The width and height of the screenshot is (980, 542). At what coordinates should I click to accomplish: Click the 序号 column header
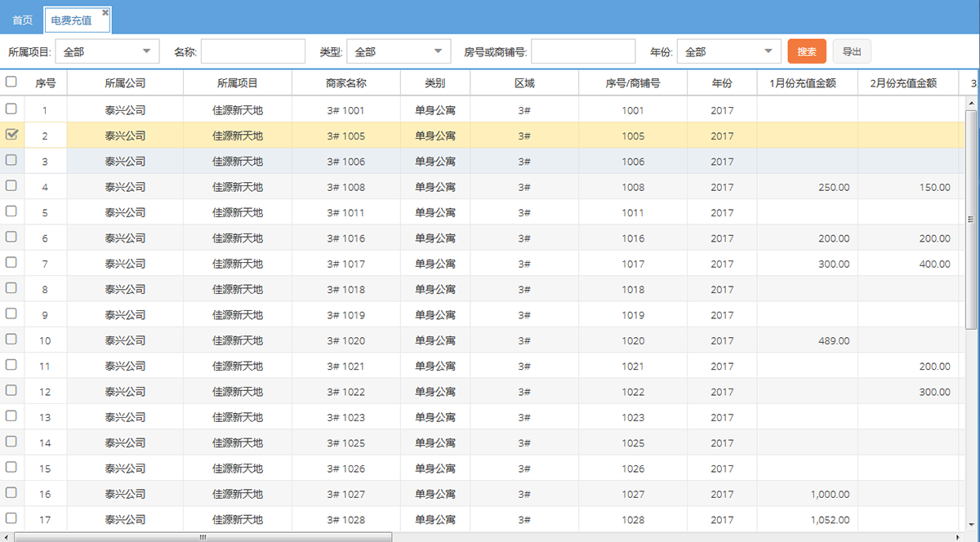[x=46, y=83]
